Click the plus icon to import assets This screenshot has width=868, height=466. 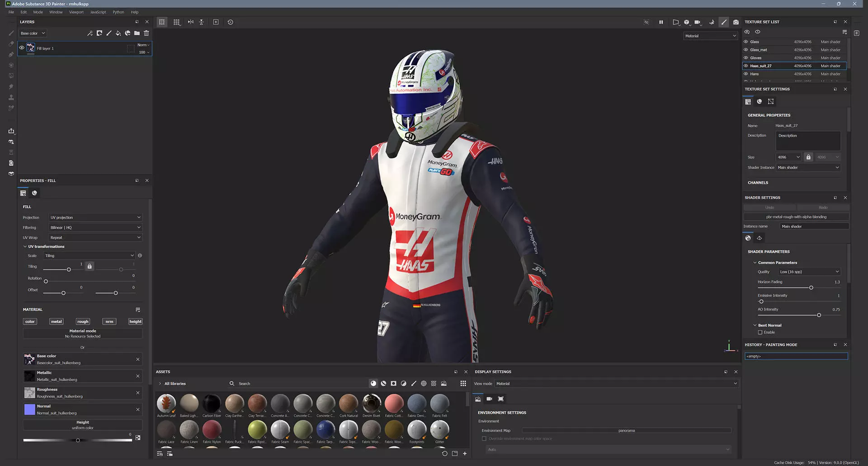[465, 453]
